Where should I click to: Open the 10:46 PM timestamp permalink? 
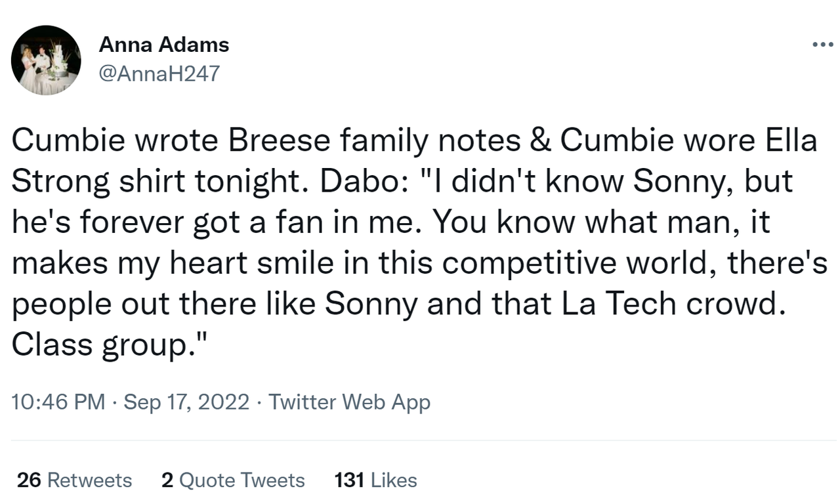58,402
